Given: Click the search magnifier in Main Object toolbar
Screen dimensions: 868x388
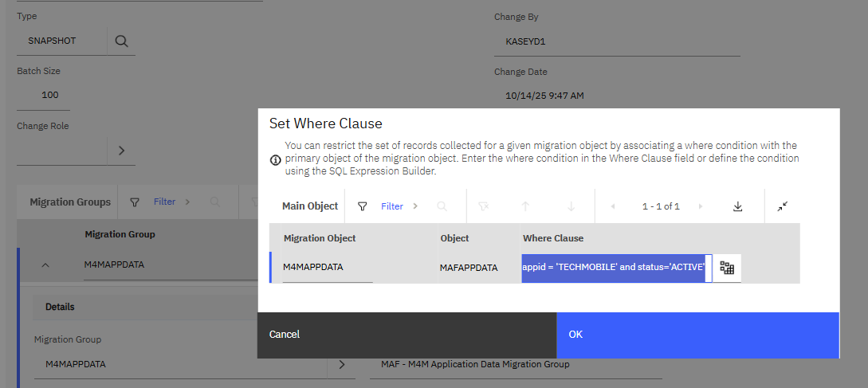Looking at the screenshot, I should pyautogui.click(x=442, y=206).
